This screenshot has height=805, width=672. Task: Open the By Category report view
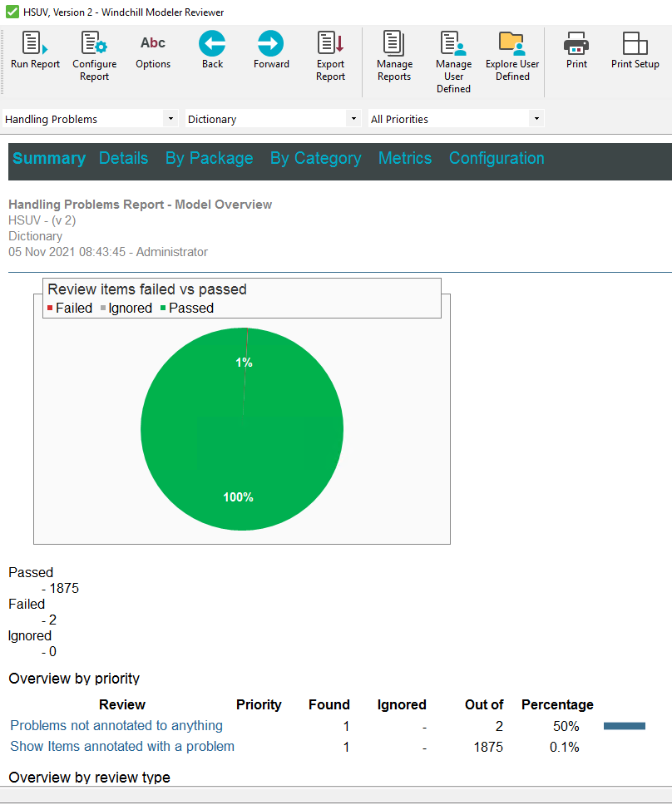315,157
